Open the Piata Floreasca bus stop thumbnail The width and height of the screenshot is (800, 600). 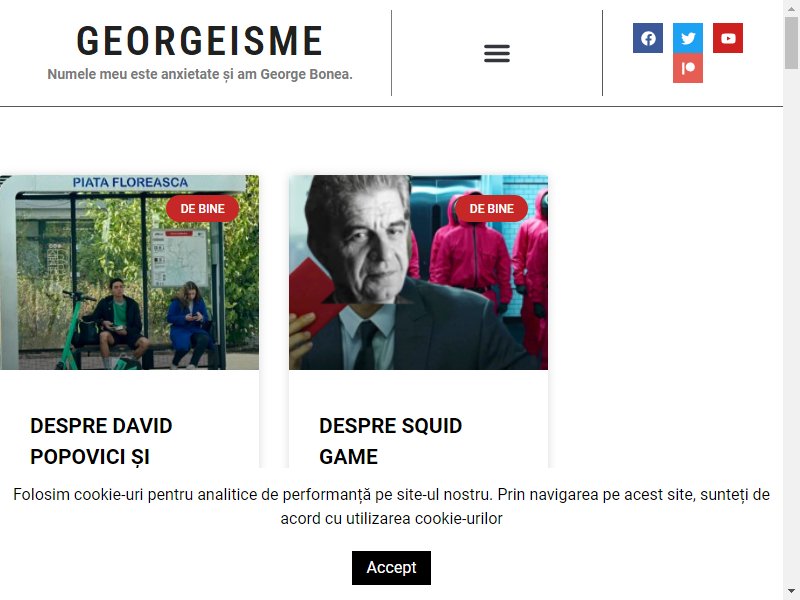(130, 272)
